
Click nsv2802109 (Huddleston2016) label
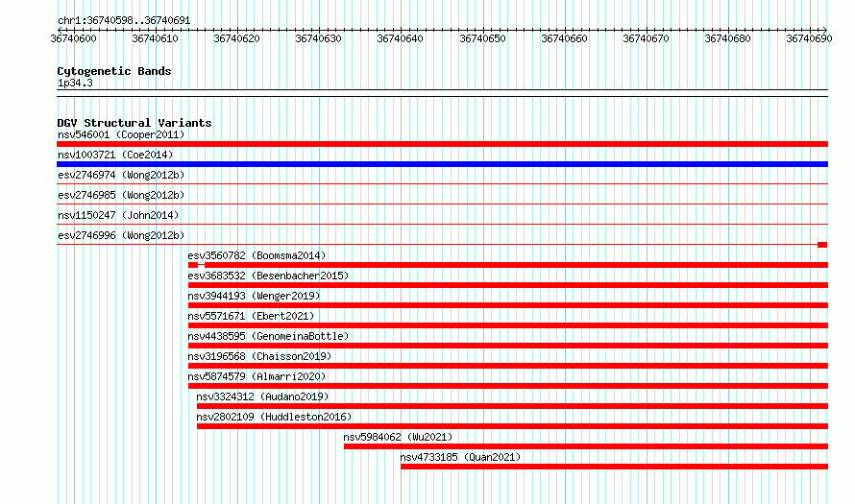[x=275, y=417]
